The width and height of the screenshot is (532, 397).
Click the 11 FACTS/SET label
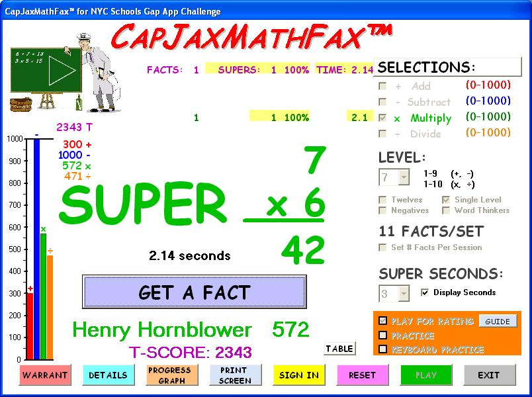pyautogui.click(x=431, y=232)
